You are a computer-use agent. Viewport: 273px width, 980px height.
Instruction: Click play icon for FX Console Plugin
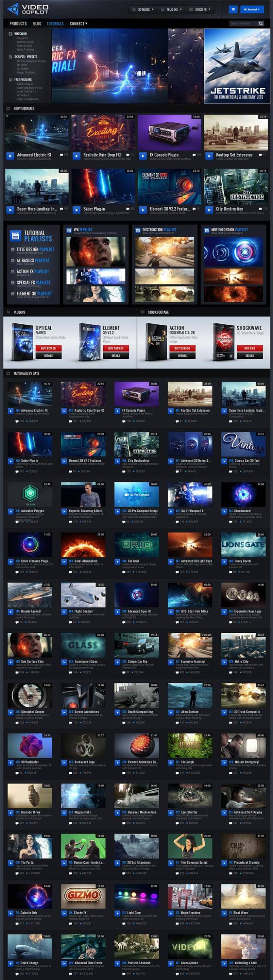[142, 156]
